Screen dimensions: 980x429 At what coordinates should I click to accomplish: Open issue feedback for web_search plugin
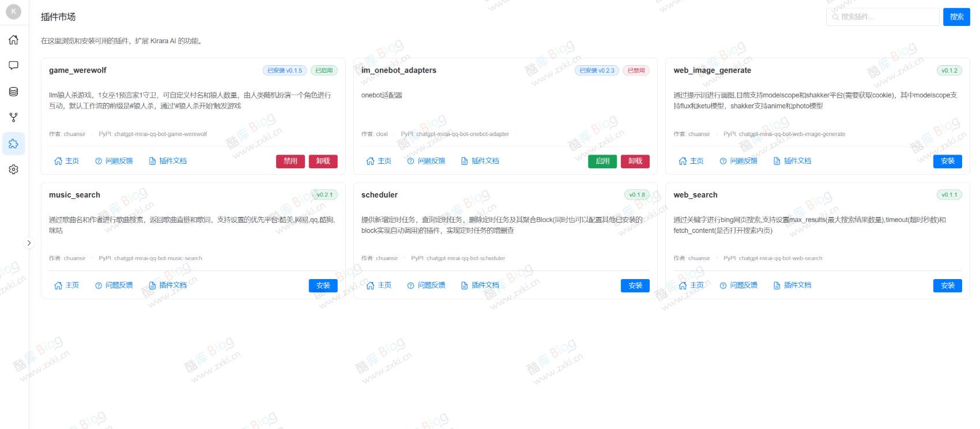(x=738, y=285)
